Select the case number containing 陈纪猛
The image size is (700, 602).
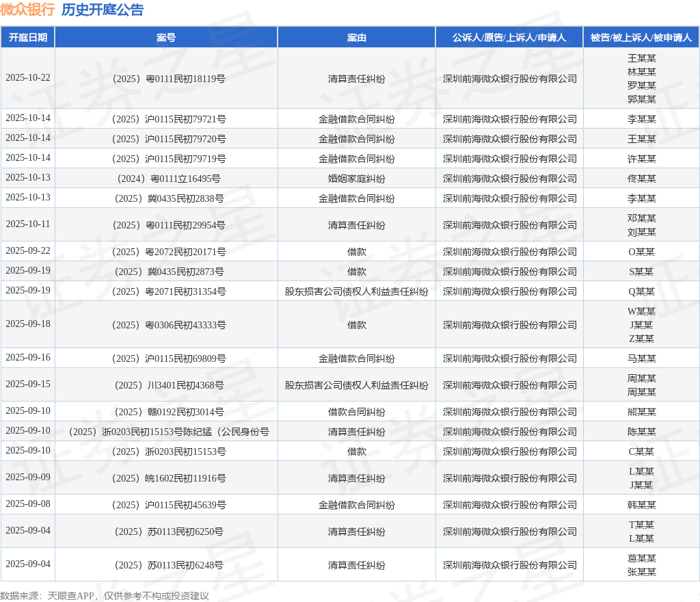(x=169, y=432)
